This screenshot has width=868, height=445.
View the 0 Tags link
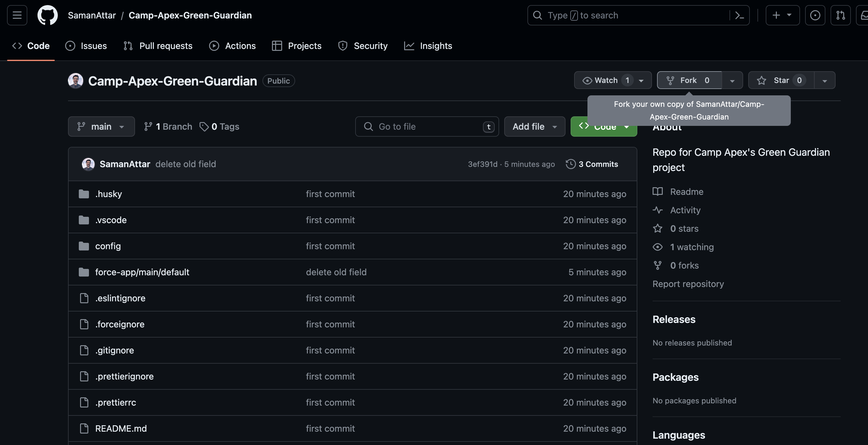click(219, 127)
